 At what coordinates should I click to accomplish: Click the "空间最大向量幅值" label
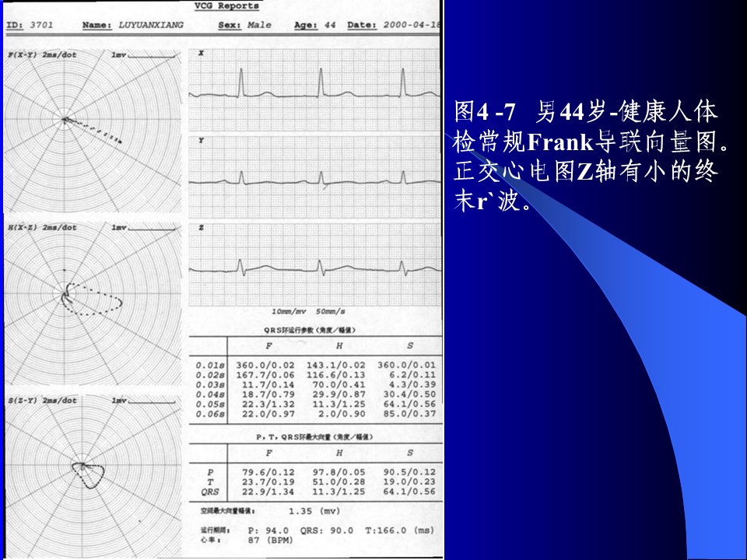tap(227, 511)
